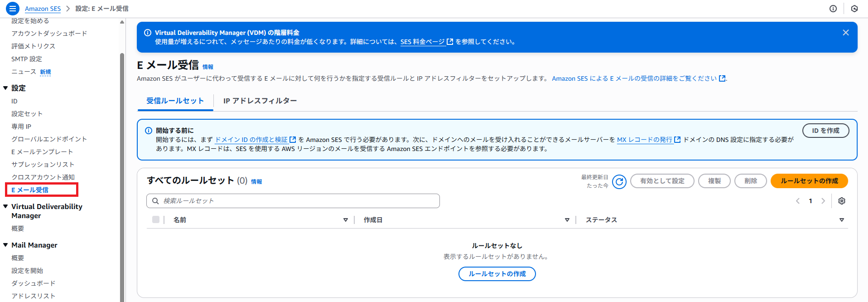Refresh the rule set list
Viewport: 868px width, 302px height.
tap(619, 182)
